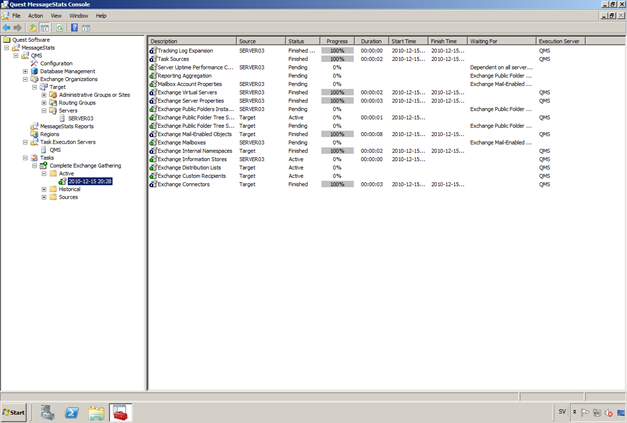Viewport: 627px width, 423px height.
Task: Select the Configuration tools icon in tree
Action: 34,63
